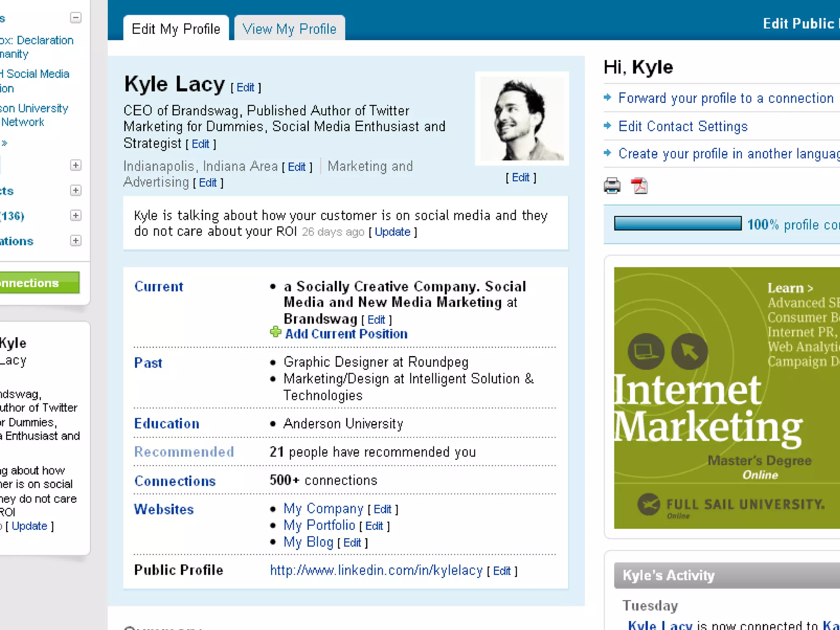Click Update link next to status message

pos(393,232)
